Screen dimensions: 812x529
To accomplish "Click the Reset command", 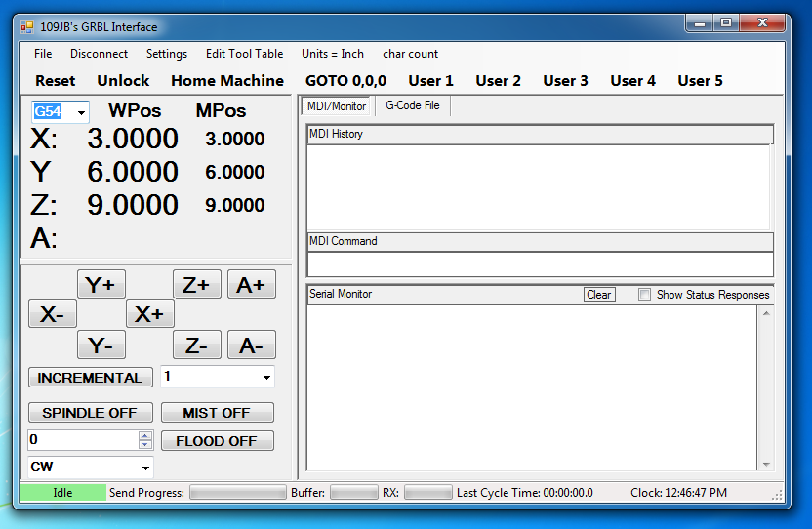I will point(55,81).
